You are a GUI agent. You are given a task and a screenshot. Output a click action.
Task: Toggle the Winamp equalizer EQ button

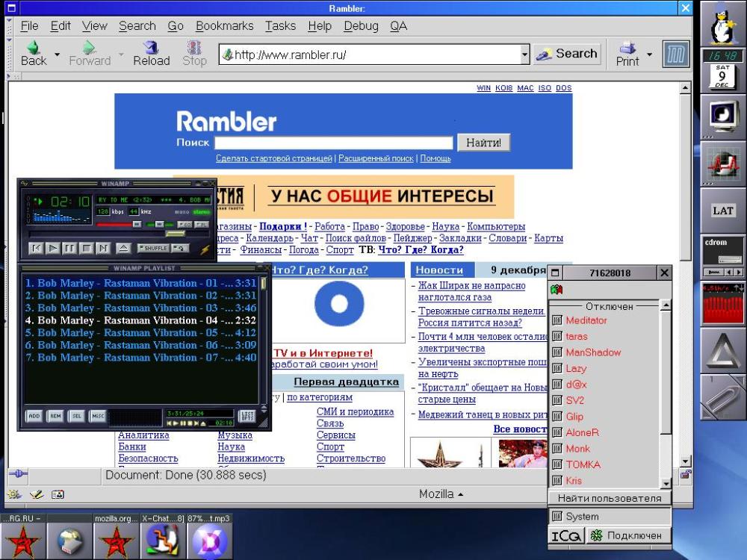click(185, 224)
